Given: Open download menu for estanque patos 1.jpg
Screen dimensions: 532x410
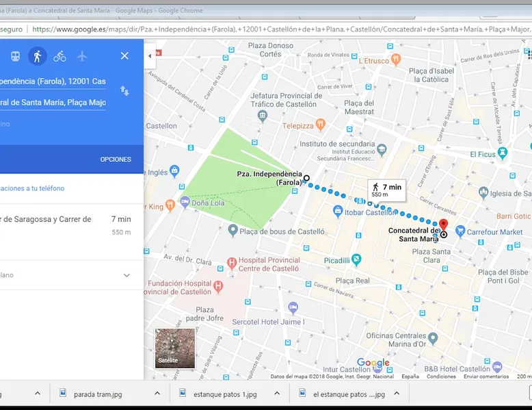Looking at the screenshot, I should [x=277, y=394].
